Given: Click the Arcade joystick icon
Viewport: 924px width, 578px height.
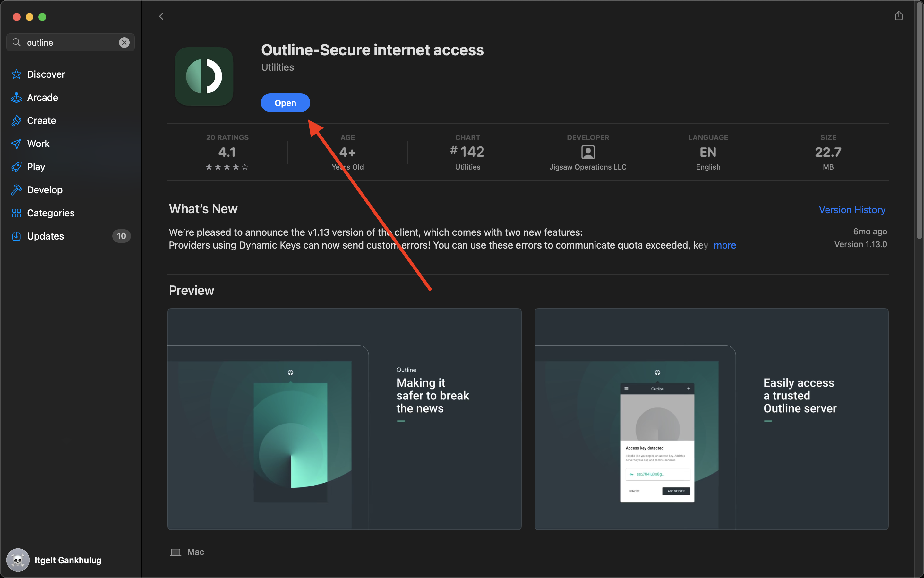Looking at the screenshot, I should [x=16, y=98].
